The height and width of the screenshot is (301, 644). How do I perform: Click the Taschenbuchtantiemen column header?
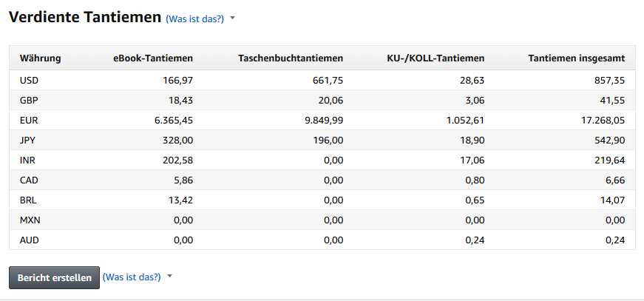coord(291,58)
